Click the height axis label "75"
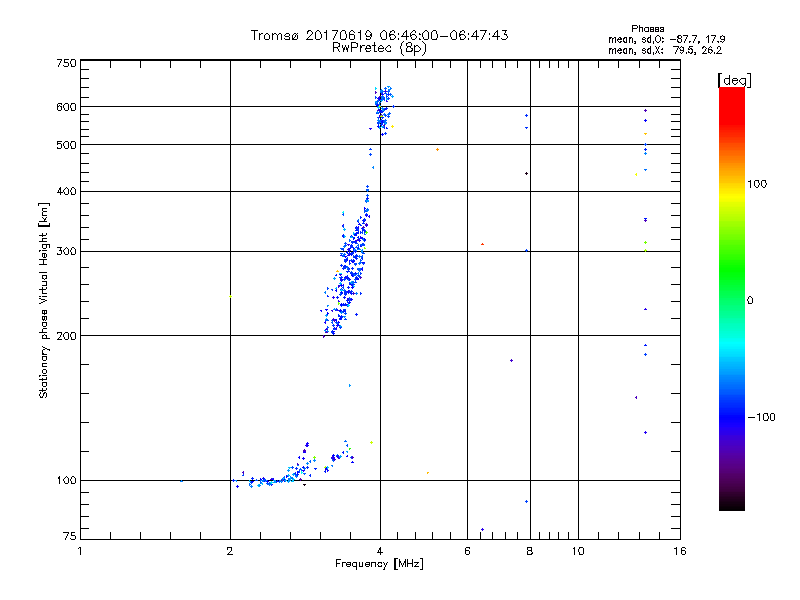Image resolution: width=800 pixels, height=600 pixels. pos(70,536)
